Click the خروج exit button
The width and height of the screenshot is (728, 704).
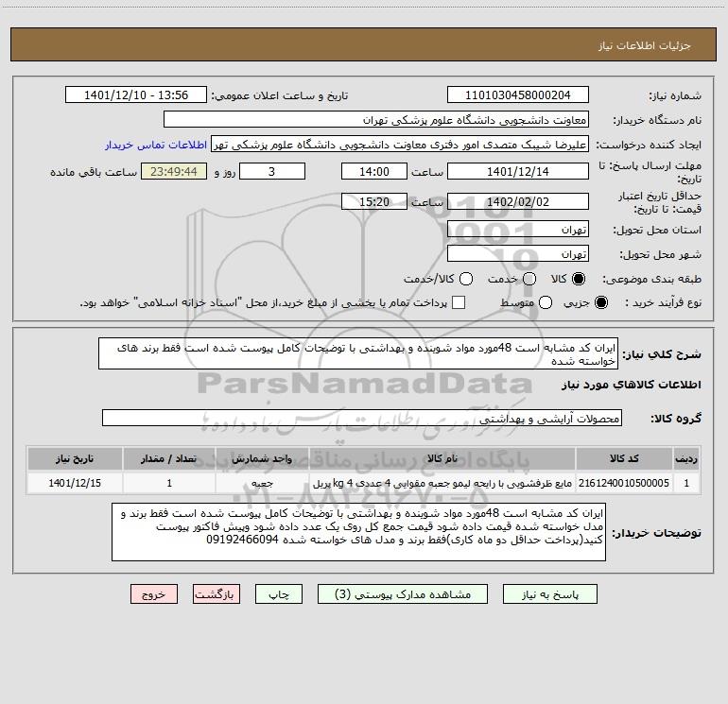coord(154,594)
